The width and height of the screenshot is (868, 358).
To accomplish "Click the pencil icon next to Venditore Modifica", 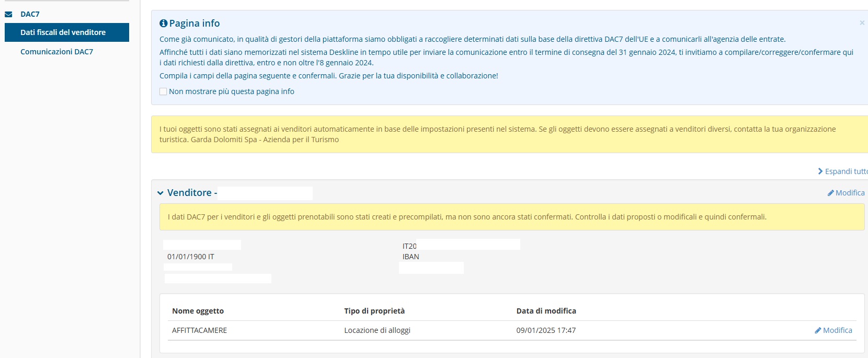I will (830, 193).
